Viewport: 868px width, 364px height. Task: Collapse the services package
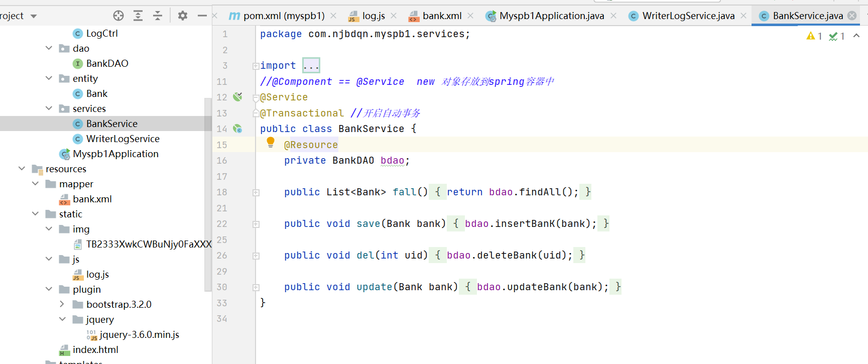click(x=49, y=108)
